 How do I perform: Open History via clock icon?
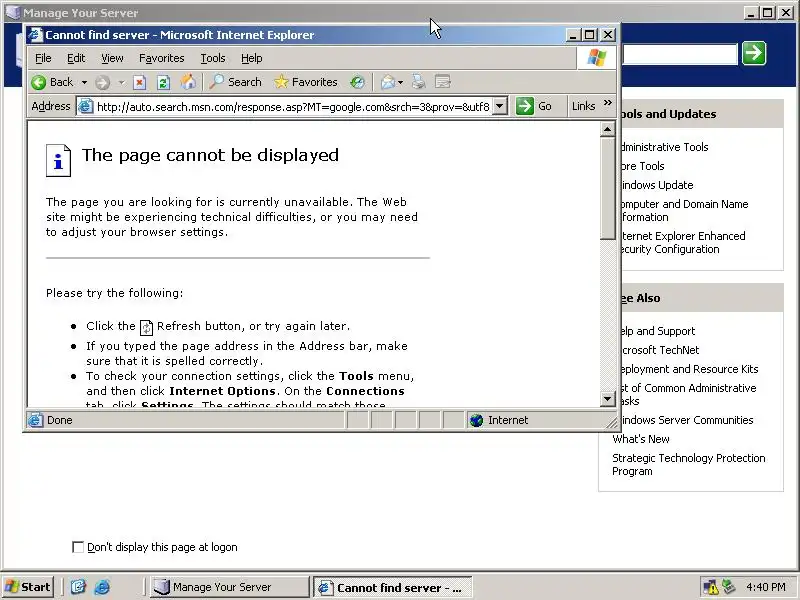[x=357, y=82]
